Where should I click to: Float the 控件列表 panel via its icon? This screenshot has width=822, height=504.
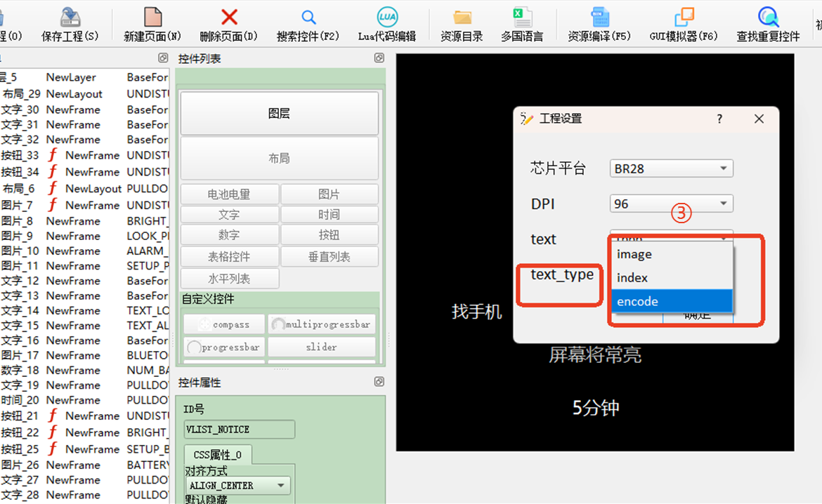[379, 58]
